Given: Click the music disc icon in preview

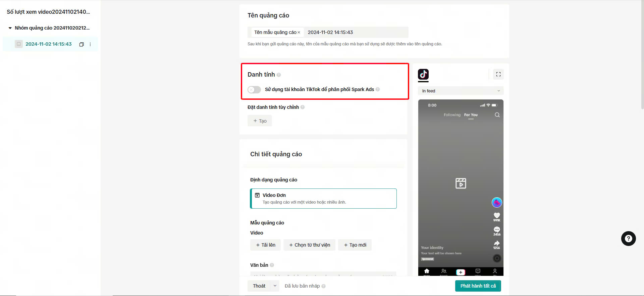Looking at the screenshot, I should 497,258.
